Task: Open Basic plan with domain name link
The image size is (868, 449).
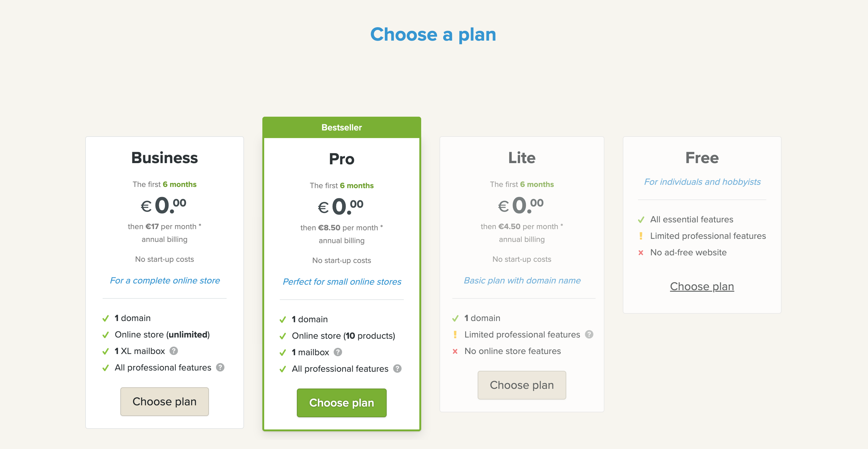Action: (522, 280)
